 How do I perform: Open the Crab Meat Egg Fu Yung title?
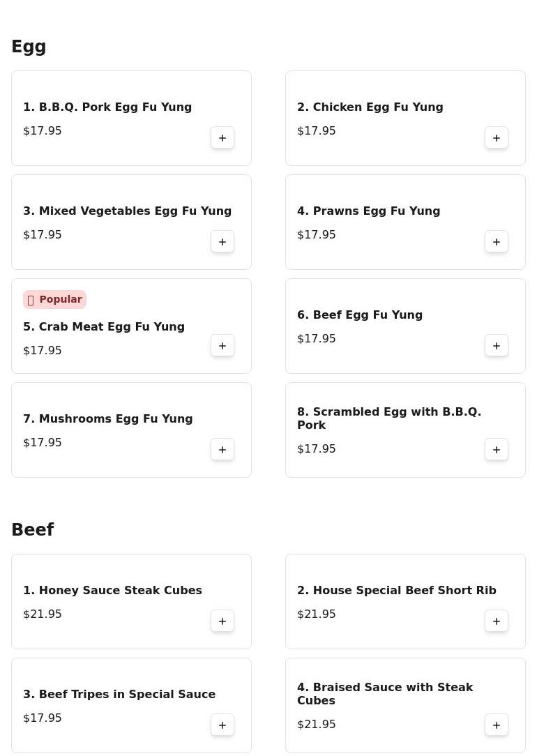pos(104,327)
